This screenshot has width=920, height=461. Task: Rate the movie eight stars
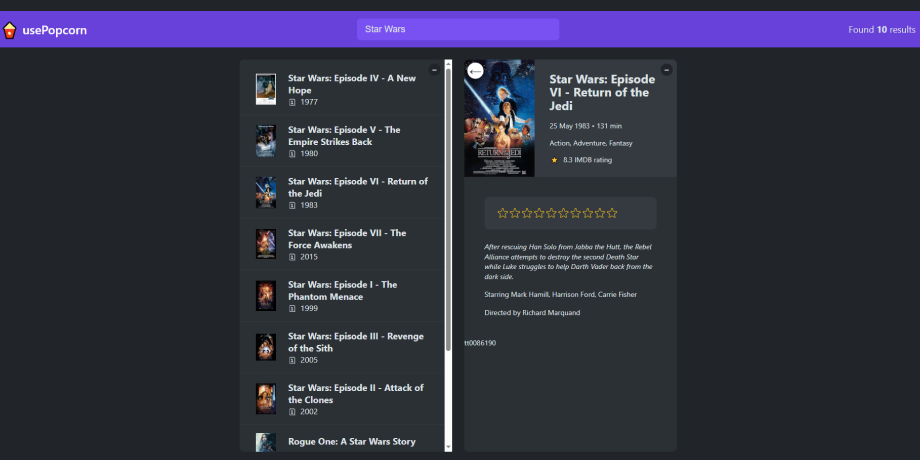pyautogui.click(x=588, y=213)
